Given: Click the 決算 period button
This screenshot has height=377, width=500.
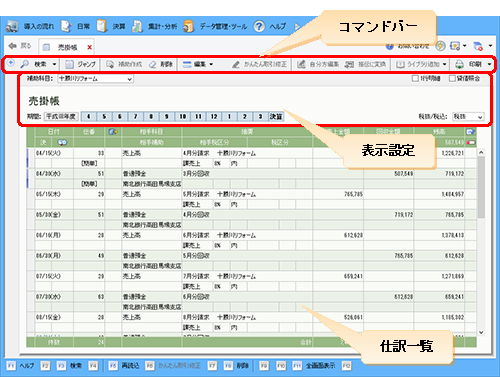Looking at the screenshot, I should (276, 116).
